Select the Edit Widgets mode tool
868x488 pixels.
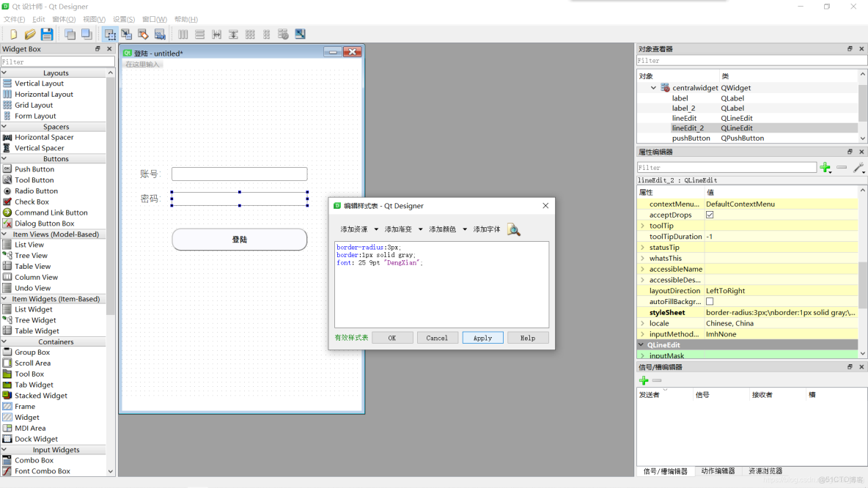pyautogui.click(x=108, y=34)
